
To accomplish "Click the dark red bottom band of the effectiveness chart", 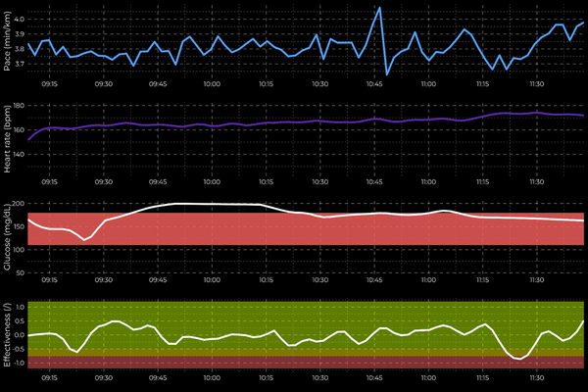I will pos(294,362).
